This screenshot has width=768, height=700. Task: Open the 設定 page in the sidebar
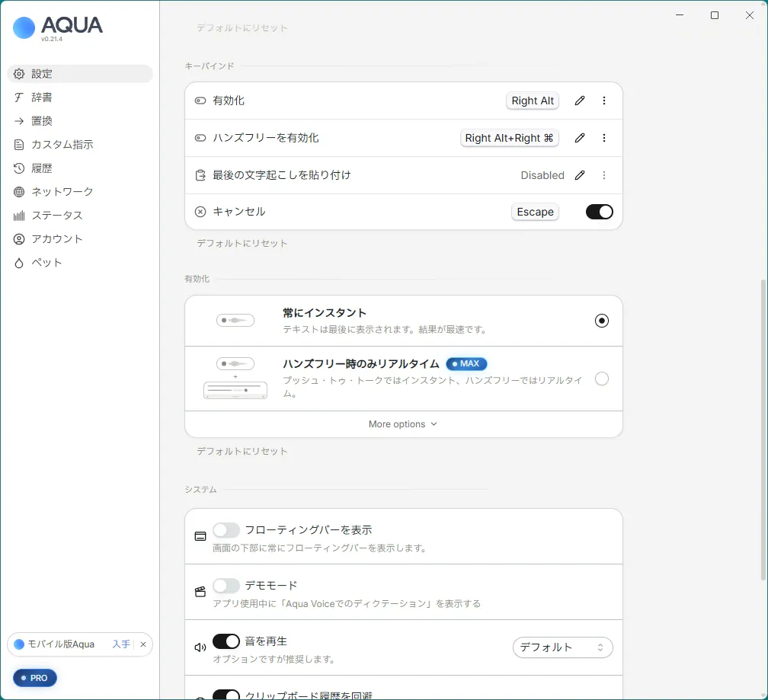coord(80,74)
